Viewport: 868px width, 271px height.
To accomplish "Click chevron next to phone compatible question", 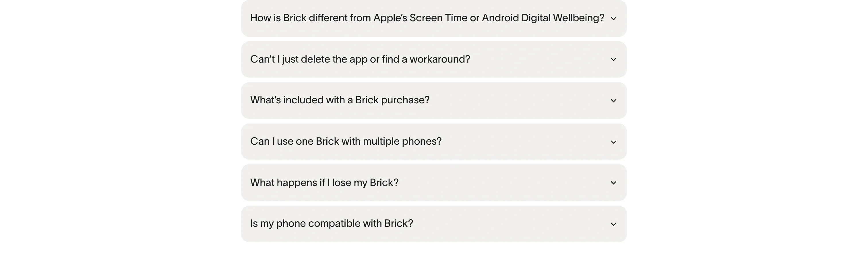I will (x=613, y=224).
